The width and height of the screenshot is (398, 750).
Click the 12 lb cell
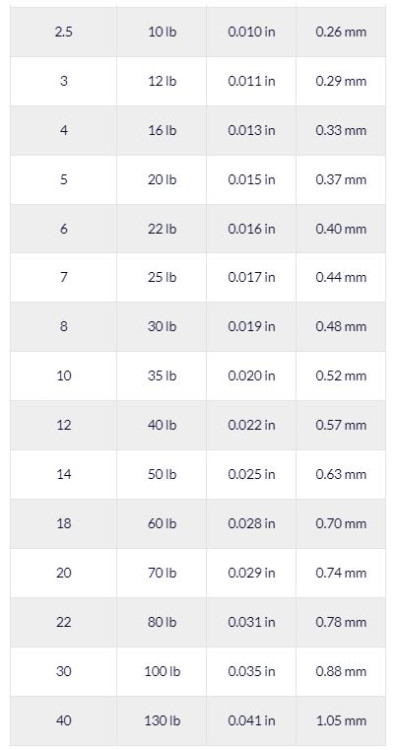162,81
